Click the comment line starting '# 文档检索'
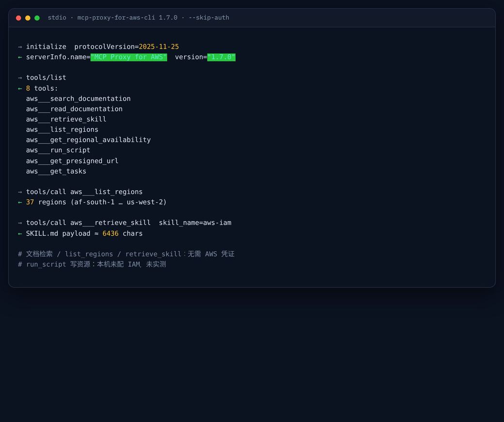 (126, 254)
